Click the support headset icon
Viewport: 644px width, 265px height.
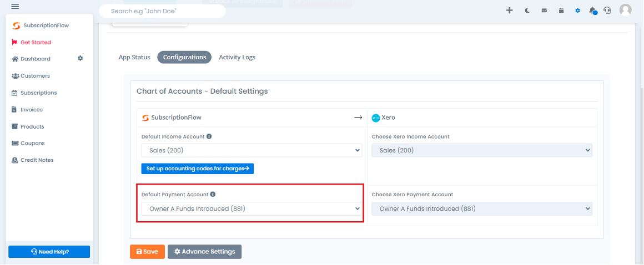point(607,11)
